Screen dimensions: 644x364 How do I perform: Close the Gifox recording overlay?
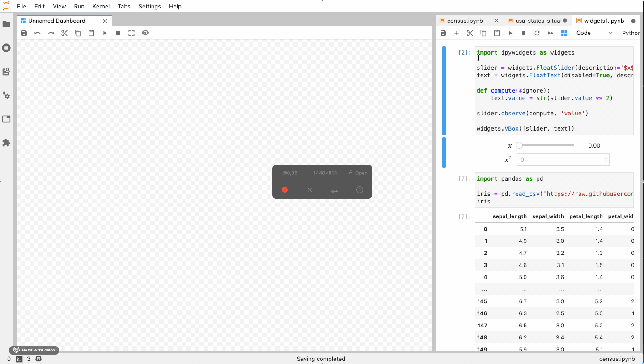tap(309, 190)
